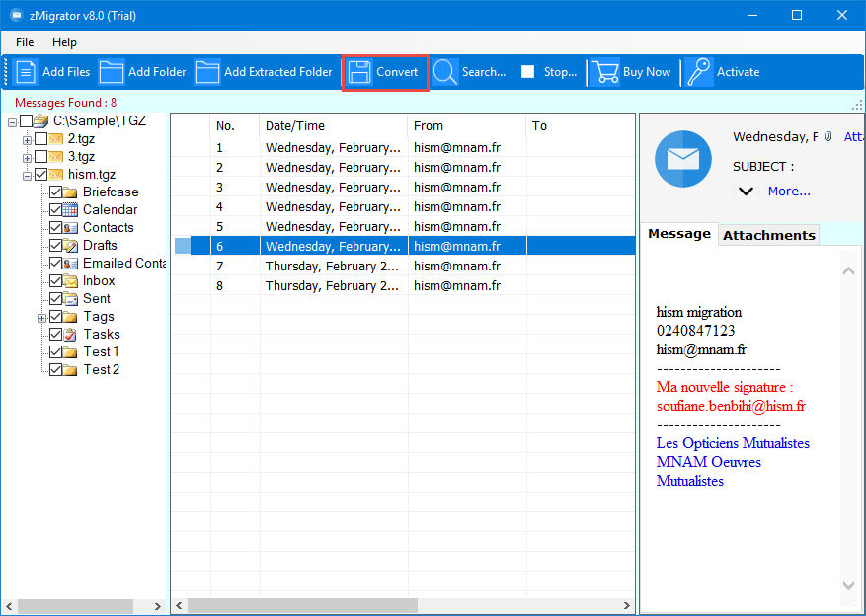This screenshot has height=616, width=866.
Task: Click soufiane.benbihi@hism.fr email link
Action: (731, 407)
